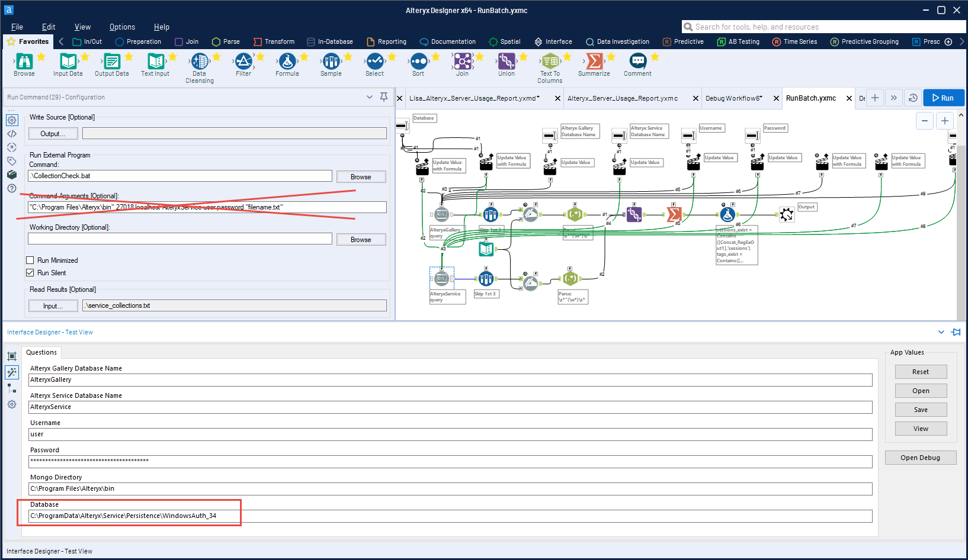
Task: Uncheck the Run Silent checkbox
Action: coord(30,273)
